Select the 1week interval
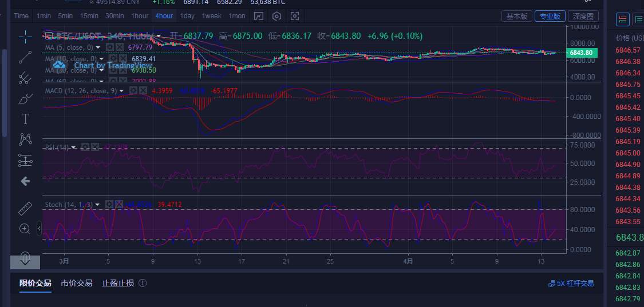The height and width of the screenshot is (307, 644). click(211, 16)
